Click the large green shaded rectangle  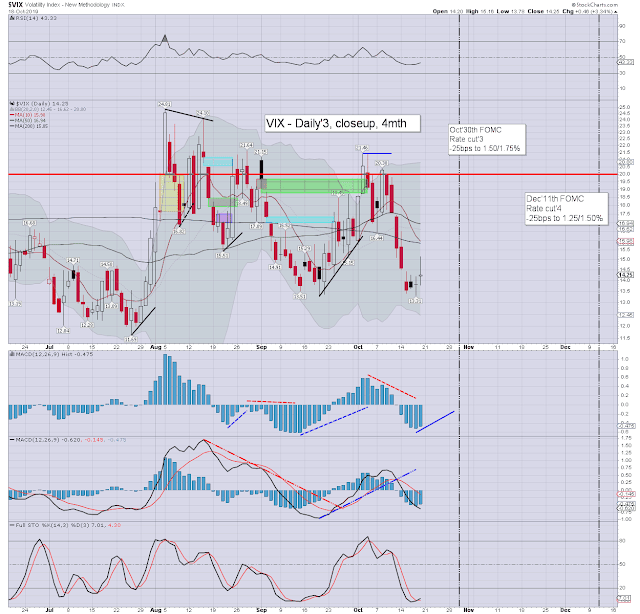pos(313,186)
